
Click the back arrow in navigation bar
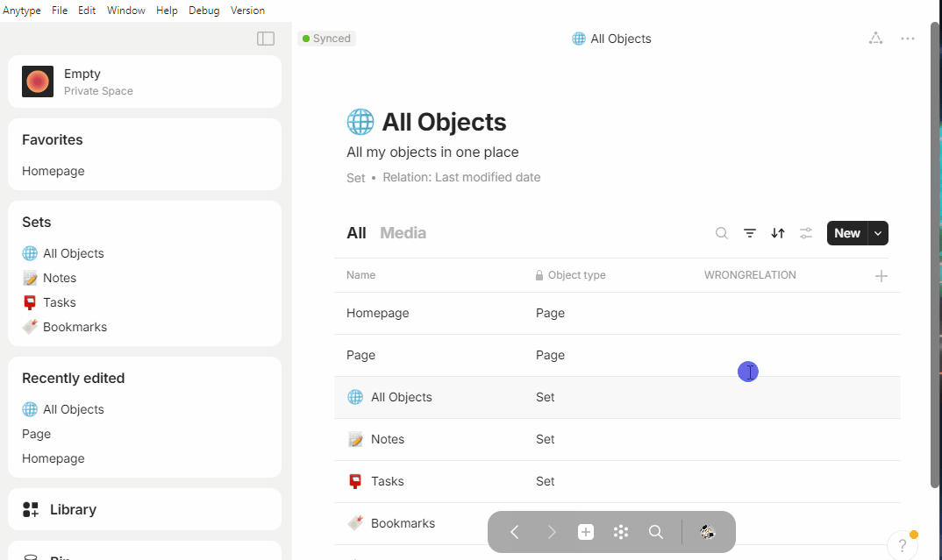(514, 532)
